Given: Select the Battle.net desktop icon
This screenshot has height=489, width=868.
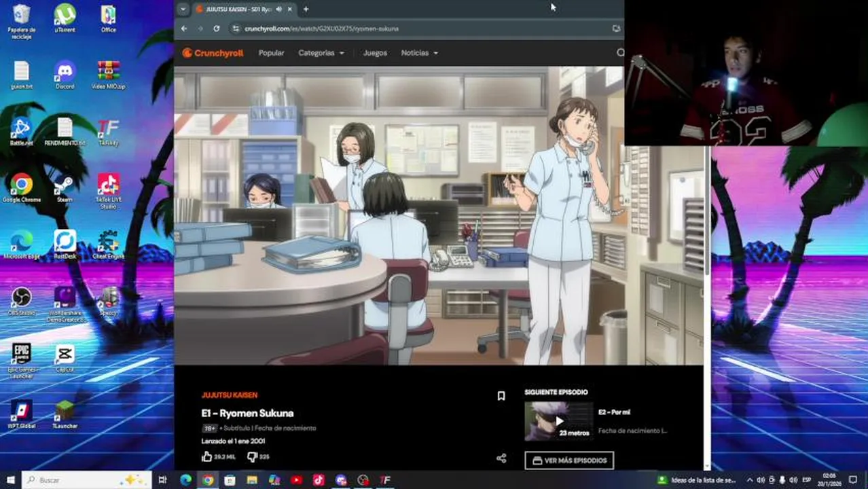Looking at the screenshot, I should (21, 132).
